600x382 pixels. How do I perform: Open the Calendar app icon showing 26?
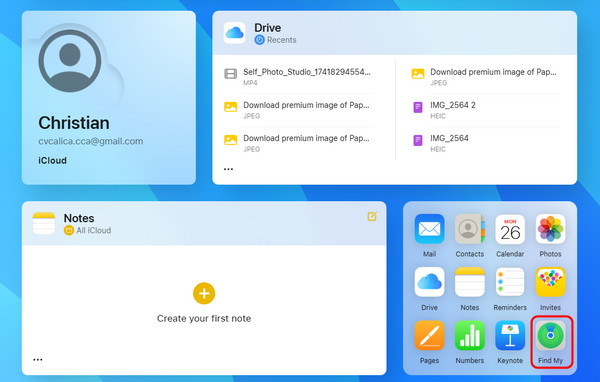click(x=510, y=229)
